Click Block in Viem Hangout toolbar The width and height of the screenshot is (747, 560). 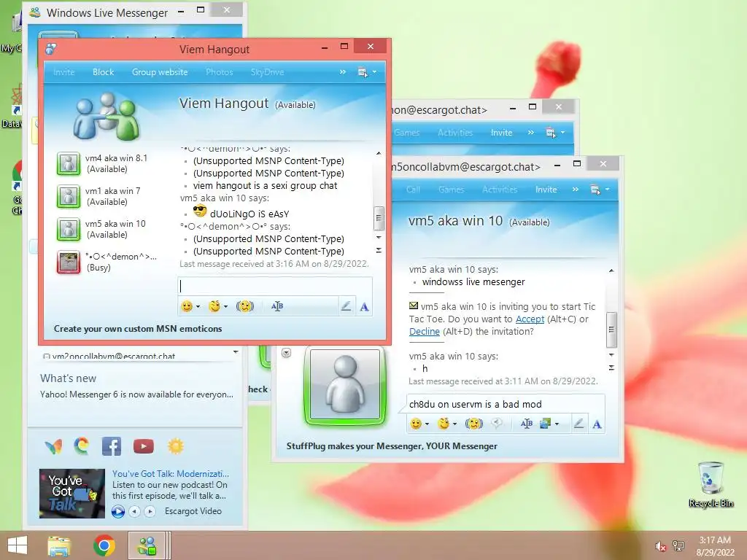point(103,72)
